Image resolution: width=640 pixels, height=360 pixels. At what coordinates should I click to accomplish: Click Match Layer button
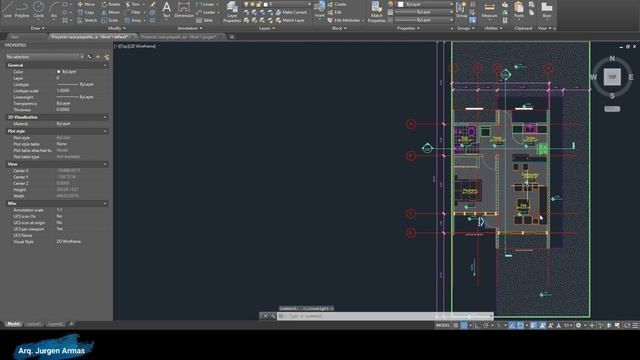point(290,20)
